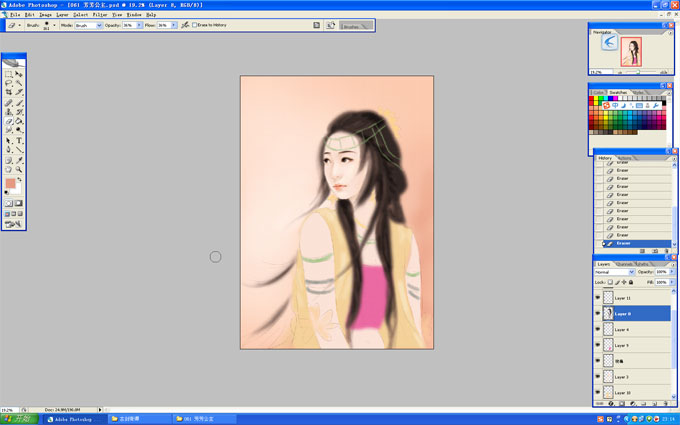Enable the airbrush option in options bar

(x=185, y=25)
